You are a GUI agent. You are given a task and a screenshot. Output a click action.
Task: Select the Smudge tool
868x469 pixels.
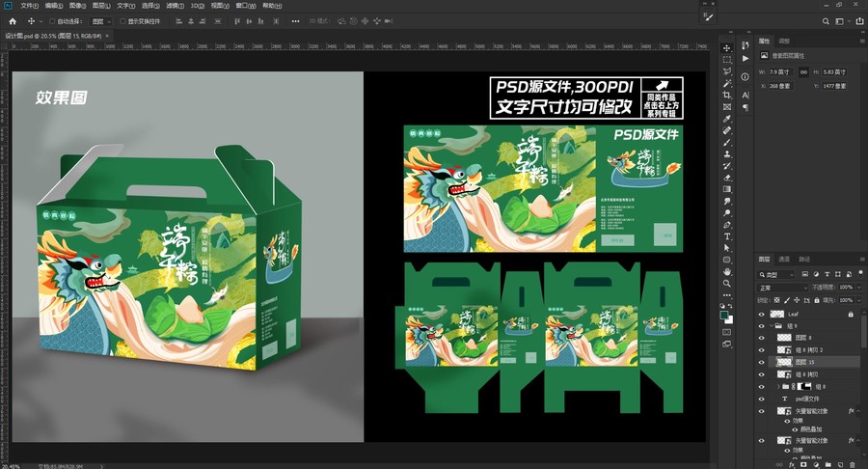[727, 201]
